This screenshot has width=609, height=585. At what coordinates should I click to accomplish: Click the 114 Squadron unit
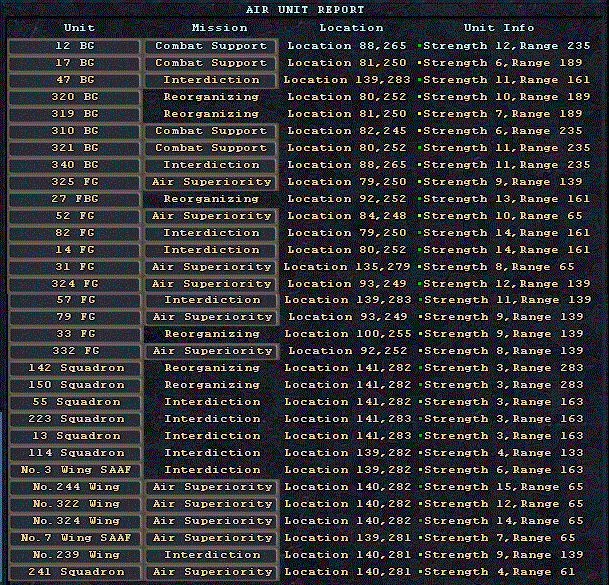(x=75, y=454)
